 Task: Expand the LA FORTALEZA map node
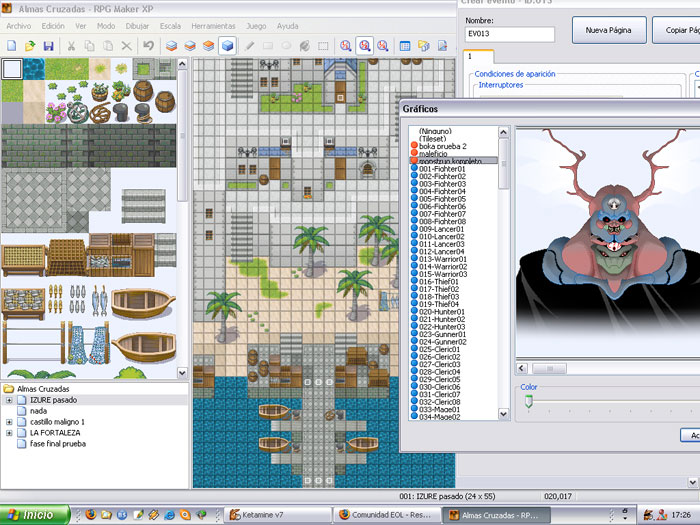click(9, 433)
